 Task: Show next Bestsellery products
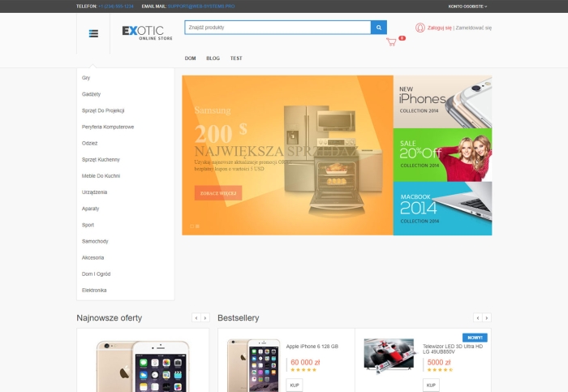click(x=487, y=318)
